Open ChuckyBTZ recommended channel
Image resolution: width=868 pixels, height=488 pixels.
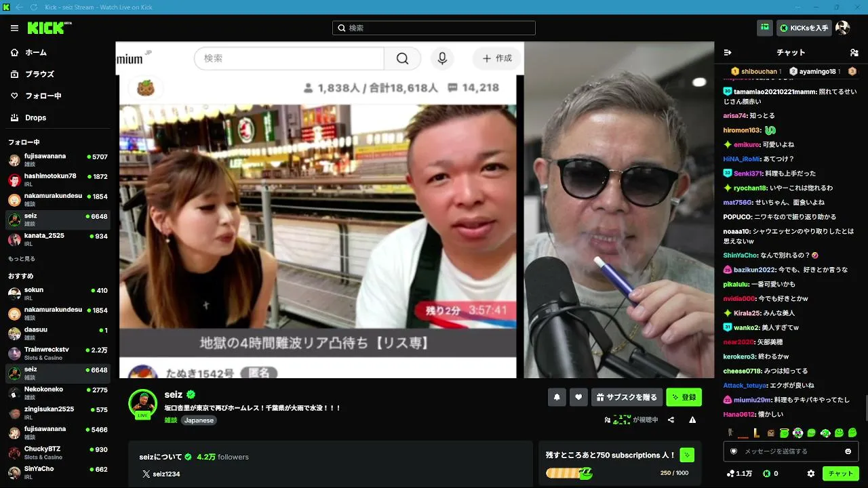[x=58, y=453]
